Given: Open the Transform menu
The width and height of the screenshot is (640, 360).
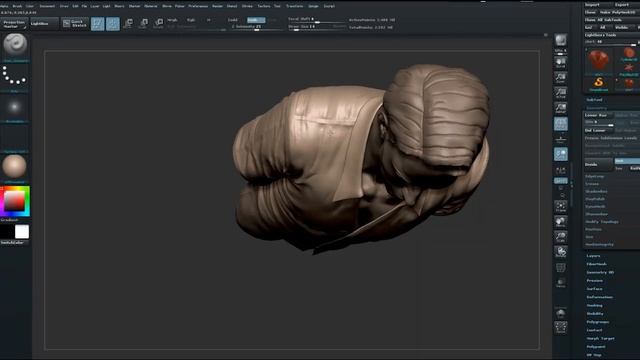Looking at the screenshot, I should [x=294, y=6].
